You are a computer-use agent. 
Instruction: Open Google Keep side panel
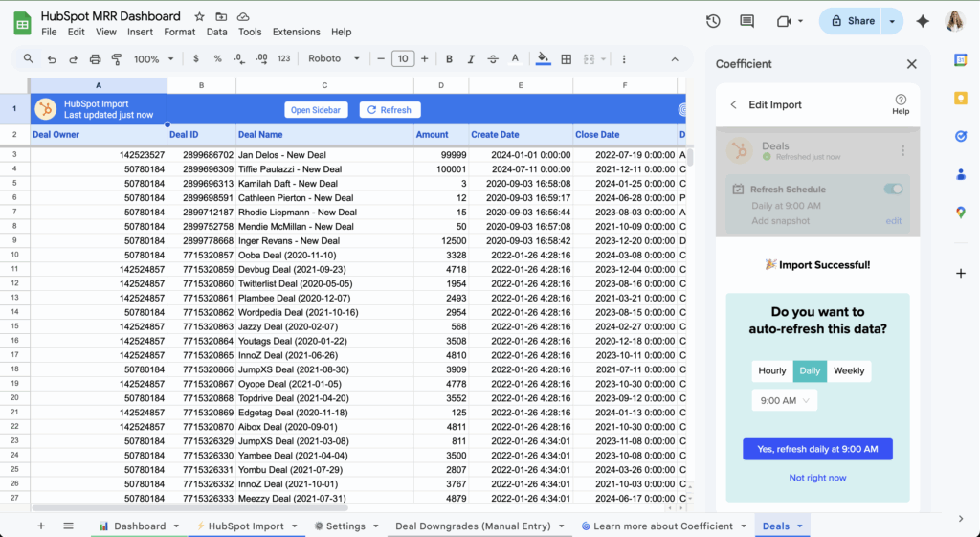pos(961,99)
